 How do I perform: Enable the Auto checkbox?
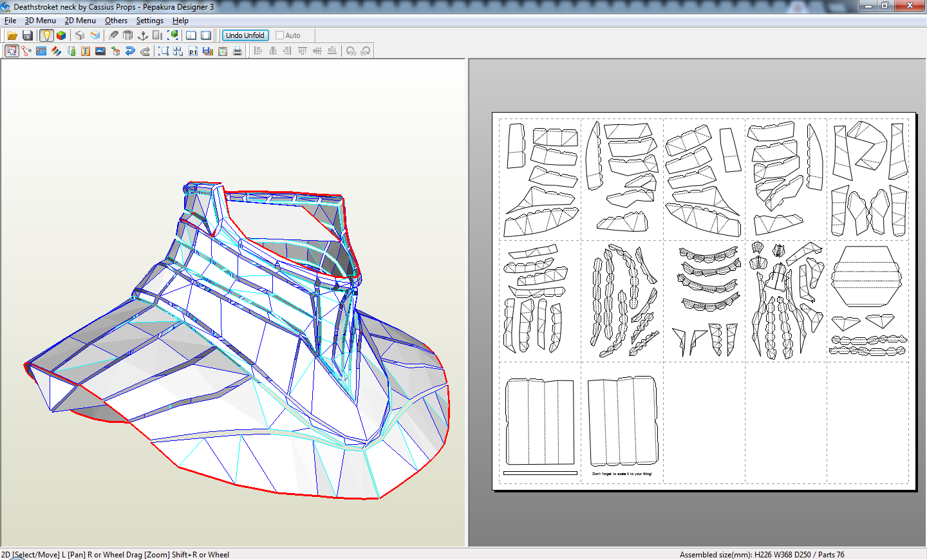pyautogui.click(x=279, y=35)
